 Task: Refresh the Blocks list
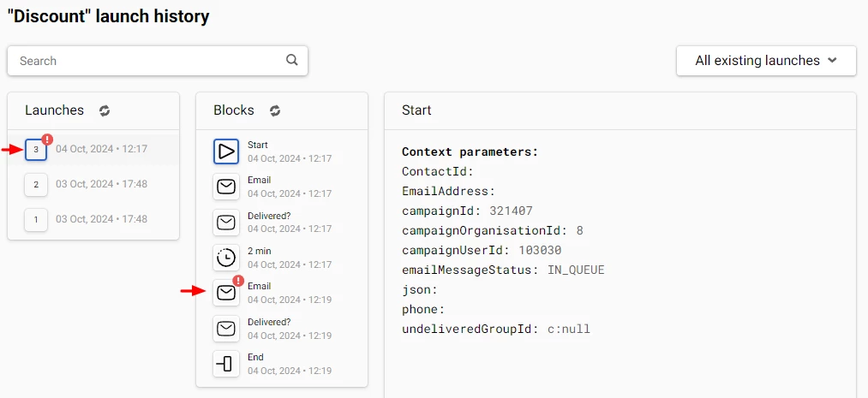(x=275, y=110)
